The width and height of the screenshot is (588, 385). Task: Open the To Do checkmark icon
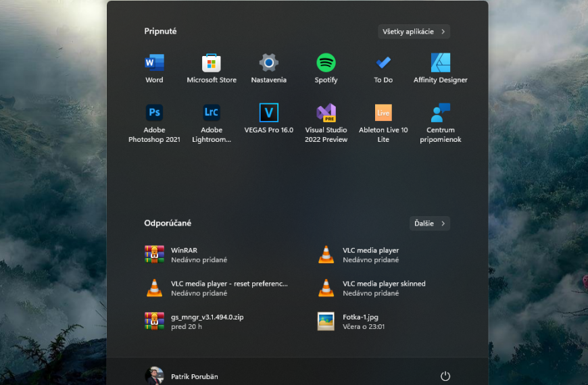[x=383, y=63]
